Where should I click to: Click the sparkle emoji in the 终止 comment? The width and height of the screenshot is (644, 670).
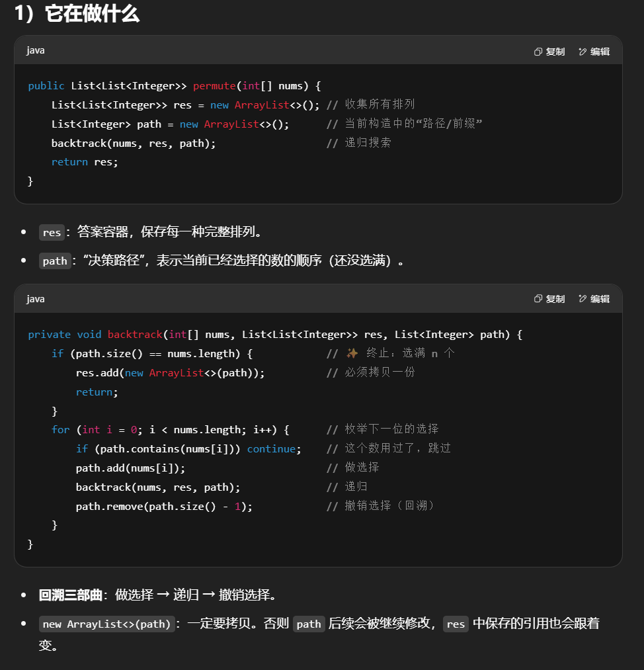[x=352, y=353]
